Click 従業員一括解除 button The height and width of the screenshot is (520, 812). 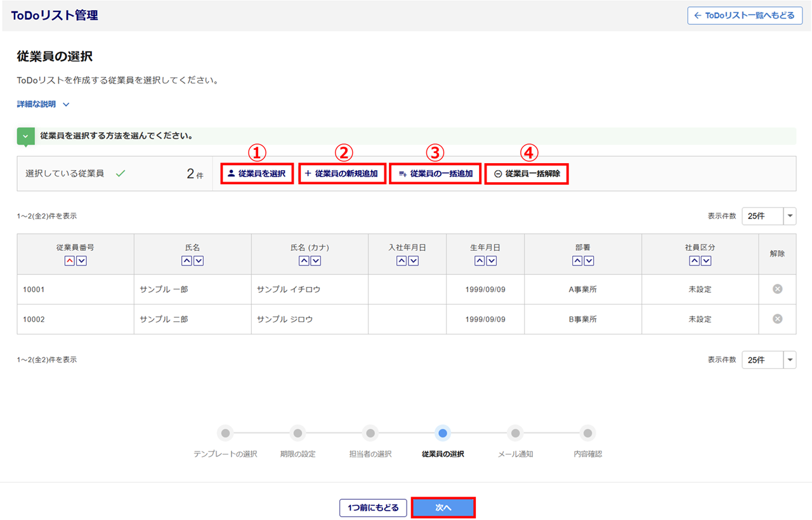[527, 173]
